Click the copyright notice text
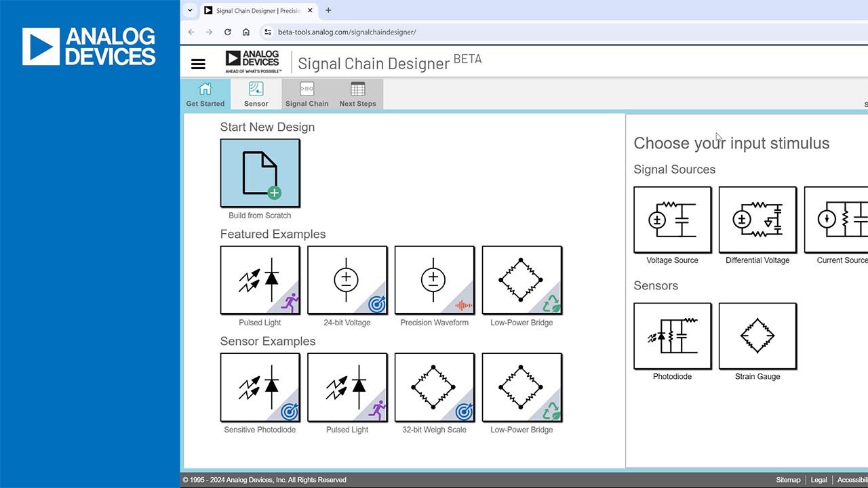Viewport: 868px width, 488px height. click(x=264, y=480)
